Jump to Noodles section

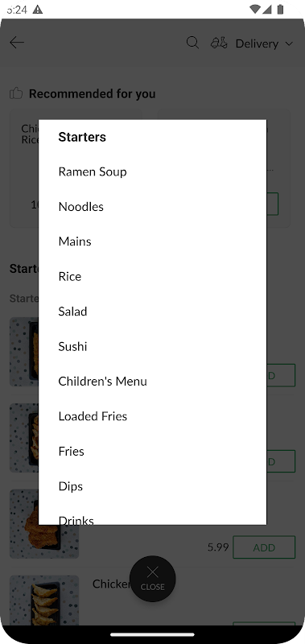tap(80, 207)
